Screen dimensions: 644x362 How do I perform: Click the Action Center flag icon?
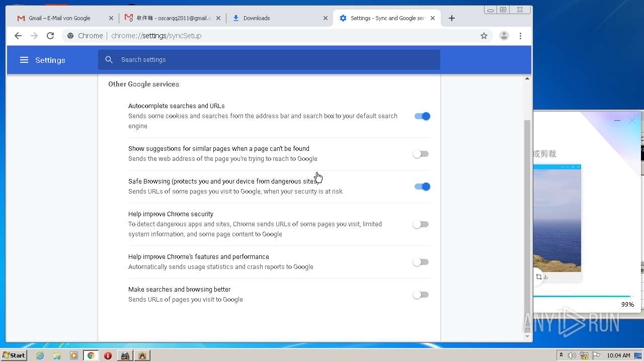[x=596, y=355]
